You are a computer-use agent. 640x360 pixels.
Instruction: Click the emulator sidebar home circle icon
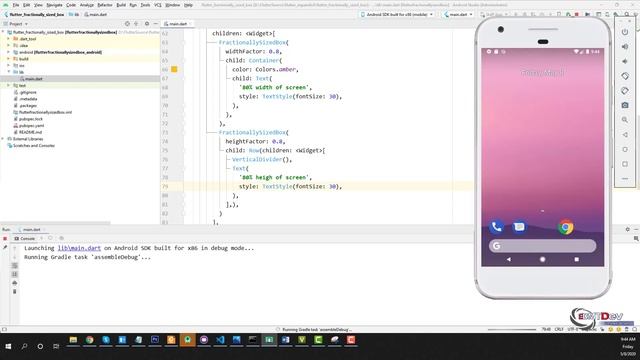(x=625, y=149)
